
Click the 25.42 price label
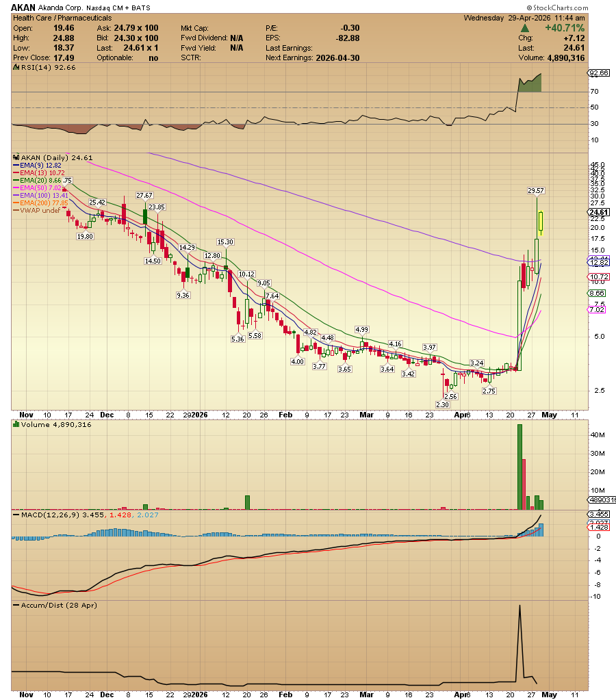pos(97,203)
